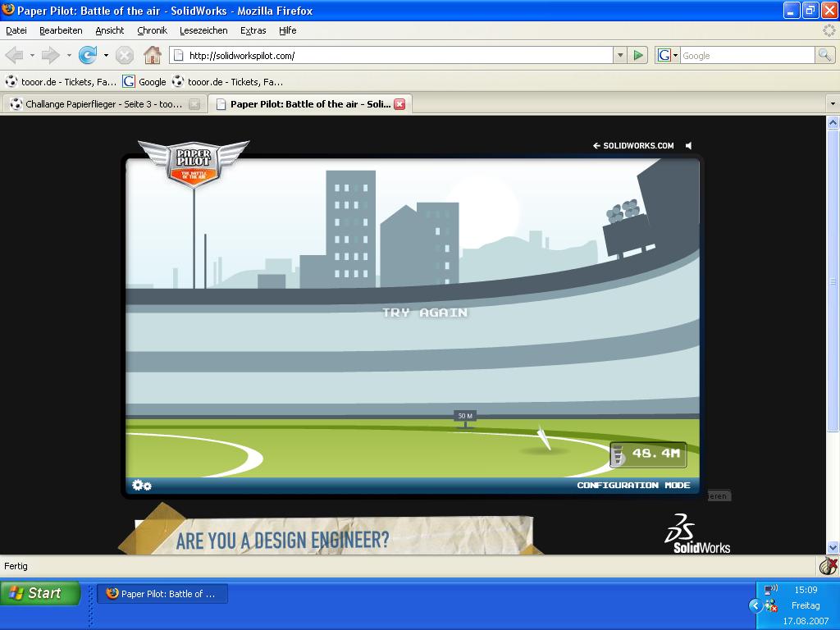Viewport: 840px width, 630px height.
Task: Click the SOLIDWORKS.COM link
Action: [633, 145]
